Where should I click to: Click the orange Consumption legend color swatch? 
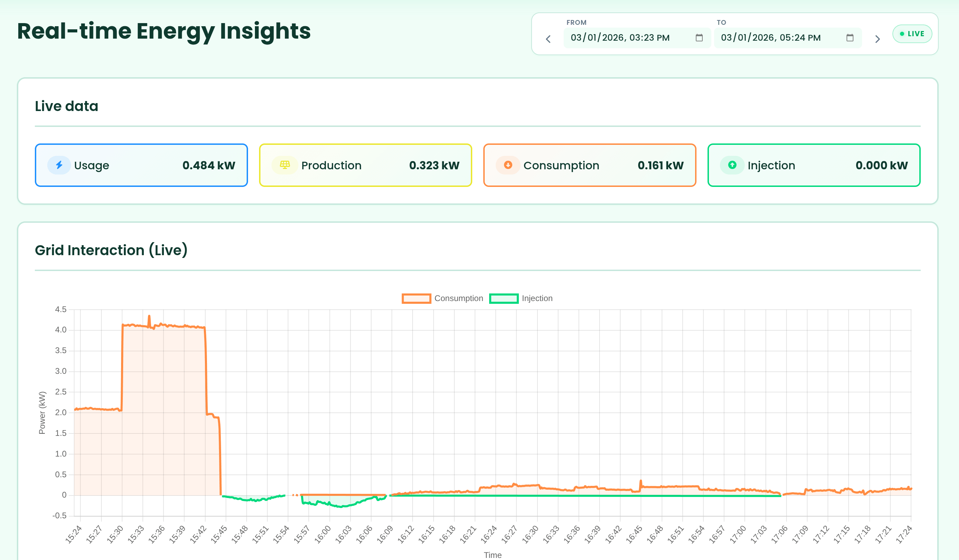(417, 298)
